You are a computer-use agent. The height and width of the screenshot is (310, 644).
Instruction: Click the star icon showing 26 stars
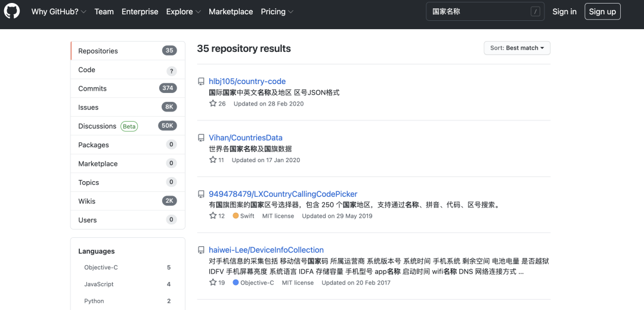coord(213,104)
